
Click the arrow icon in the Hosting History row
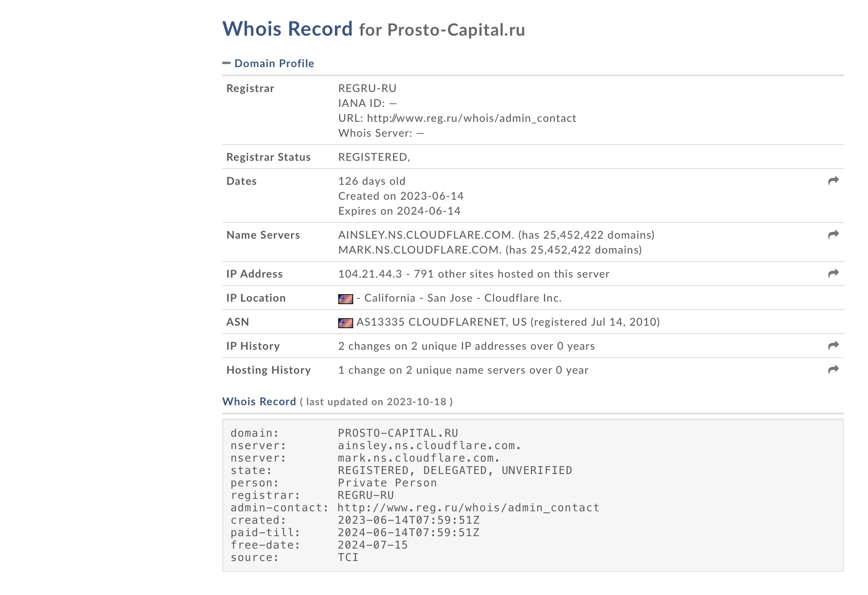[x=833, y=370]
